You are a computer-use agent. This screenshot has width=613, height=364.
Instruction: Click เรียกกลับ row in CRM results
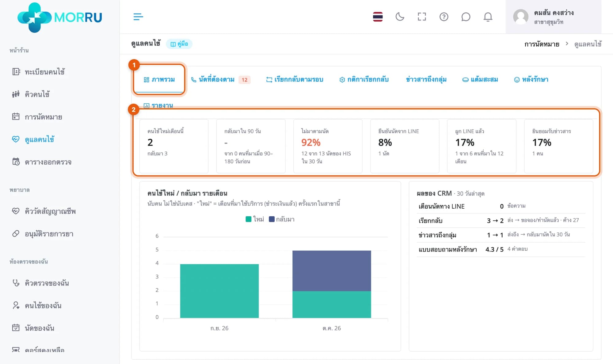tap(501, 220)
